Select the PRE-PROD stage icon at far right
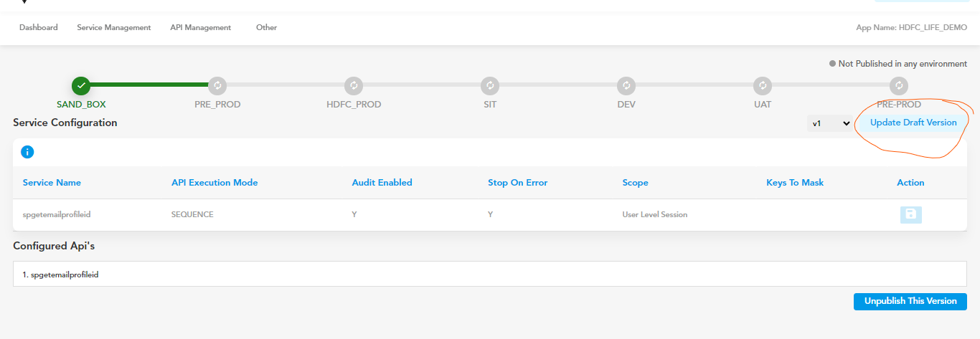Viewport: 980px width, 339px height. (x=899, y=85)
